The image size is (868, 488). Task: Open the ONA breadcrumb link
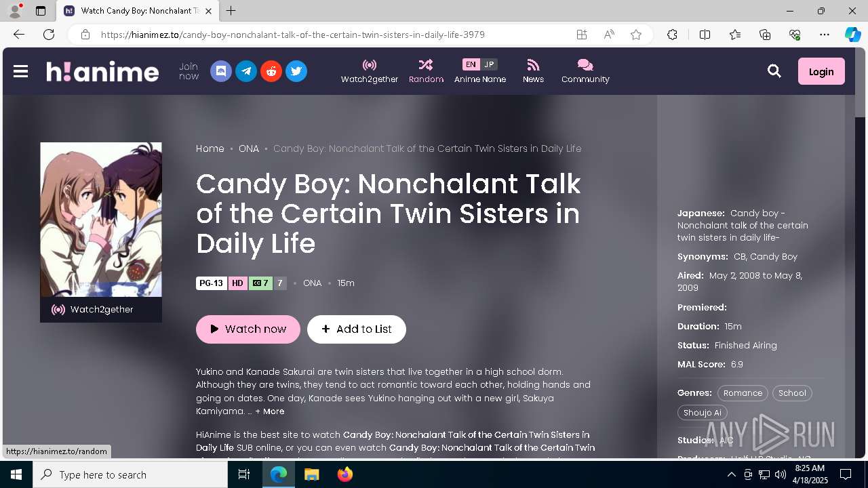(x=249, y=148)
